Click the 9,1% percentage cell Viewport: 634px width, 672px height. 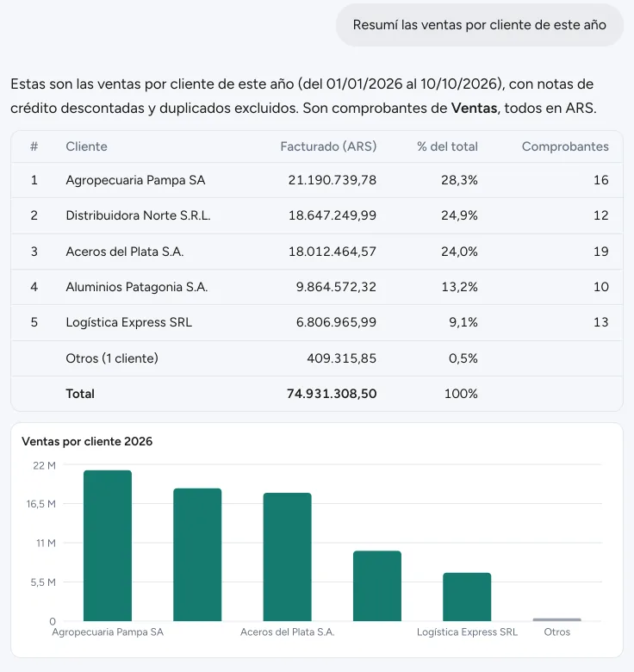tap(463, 322)
